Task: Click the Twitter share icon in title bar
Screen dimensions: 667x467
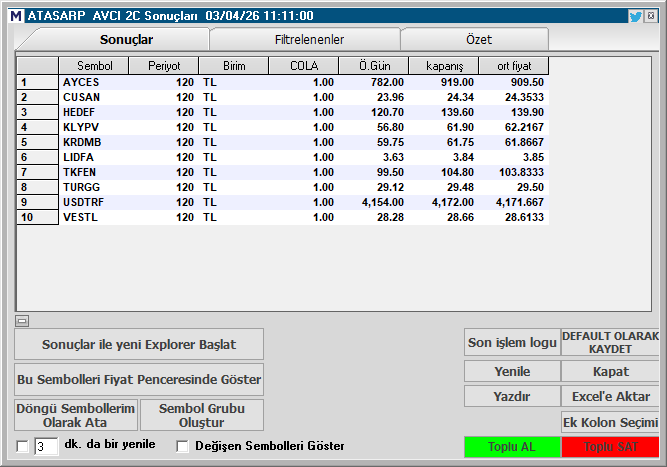Action: pyautogui.click(x=635, y=16)
